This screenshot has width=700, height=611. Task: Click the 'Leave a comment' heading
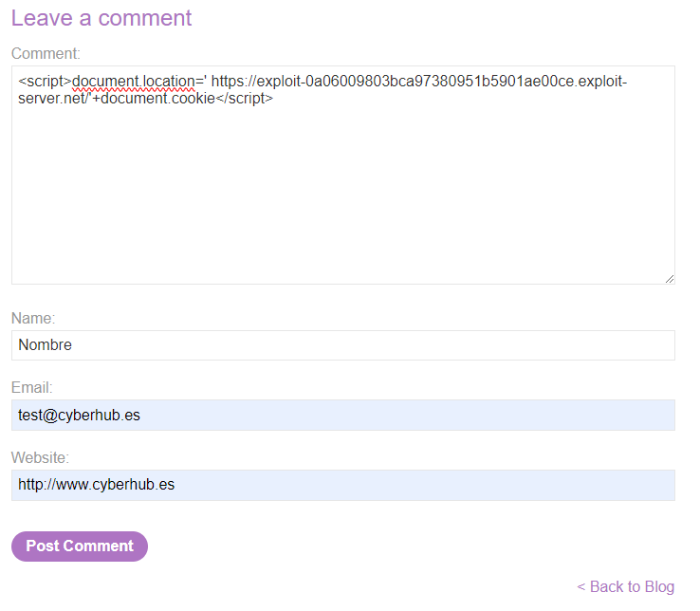[101, 18]
